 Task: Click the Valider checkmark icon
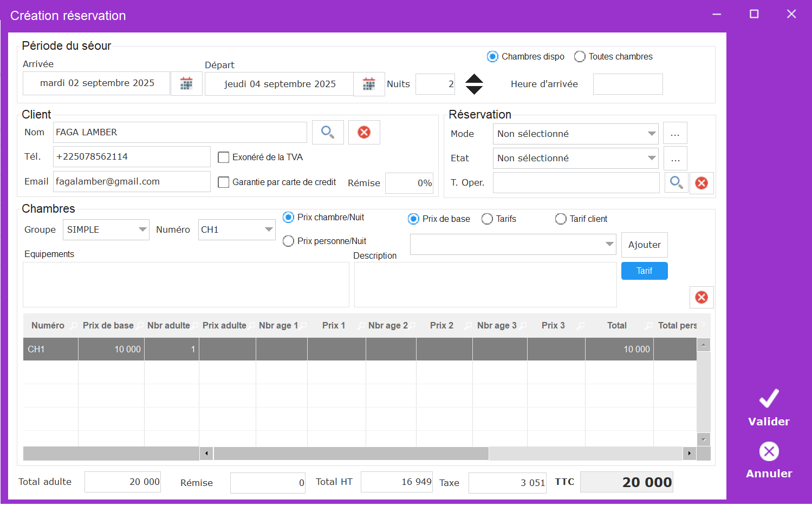(769, 399)
